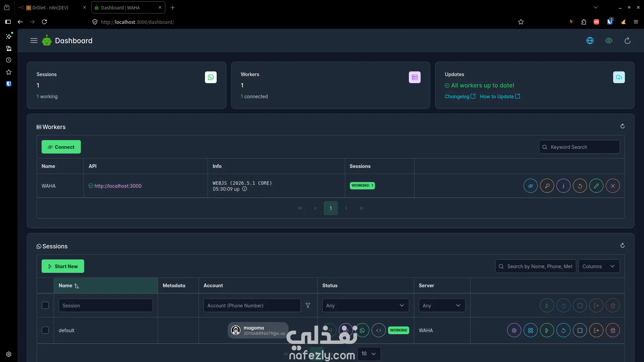Start the default session with the play icon

547,330
